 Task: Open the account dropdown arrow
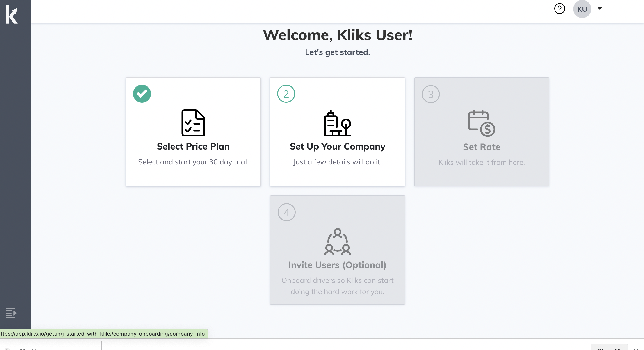600,9
